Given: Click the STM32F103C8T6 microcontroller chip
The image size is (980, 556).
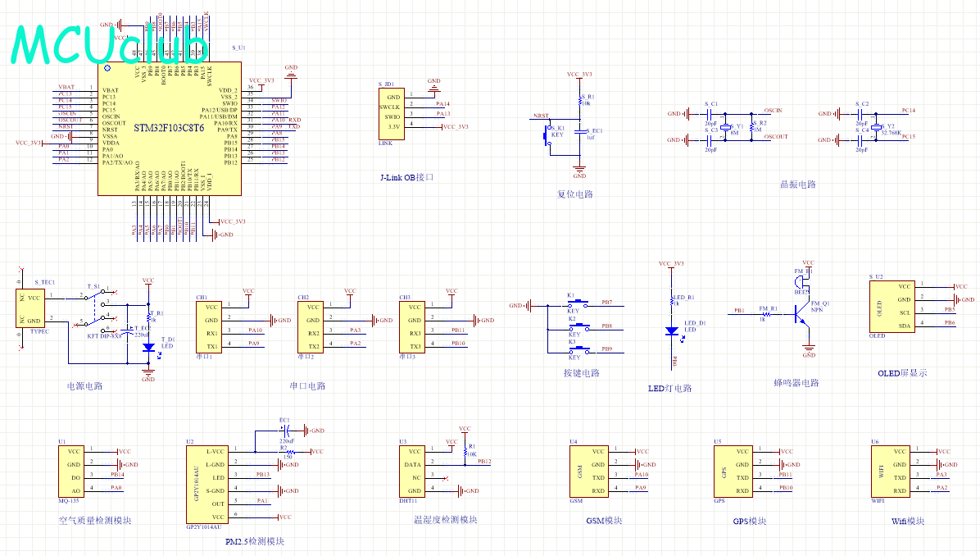Looking at the screenshot, I should tap(170, 127).
